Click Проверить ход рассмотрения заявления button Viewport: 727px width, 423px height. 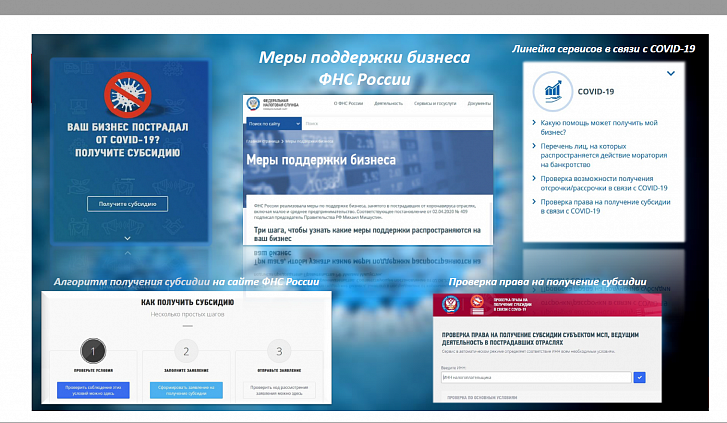(279, 390)
